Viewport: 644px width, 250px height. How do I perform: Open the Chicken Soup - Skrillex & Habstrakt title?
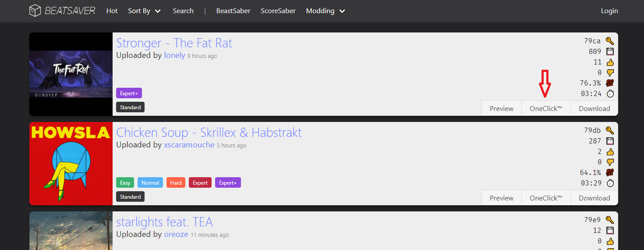(x=209, y=132)
